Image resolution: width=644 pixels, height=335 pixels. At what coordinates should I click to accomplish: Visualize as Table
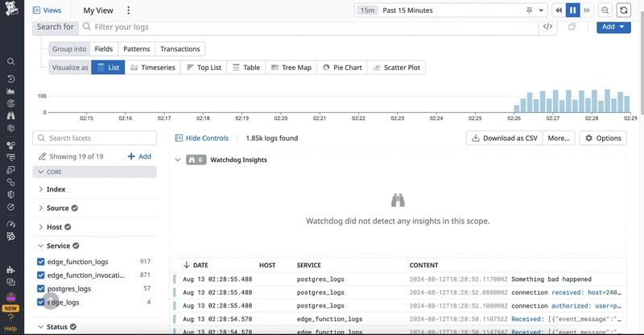click(x=246, y=68)
